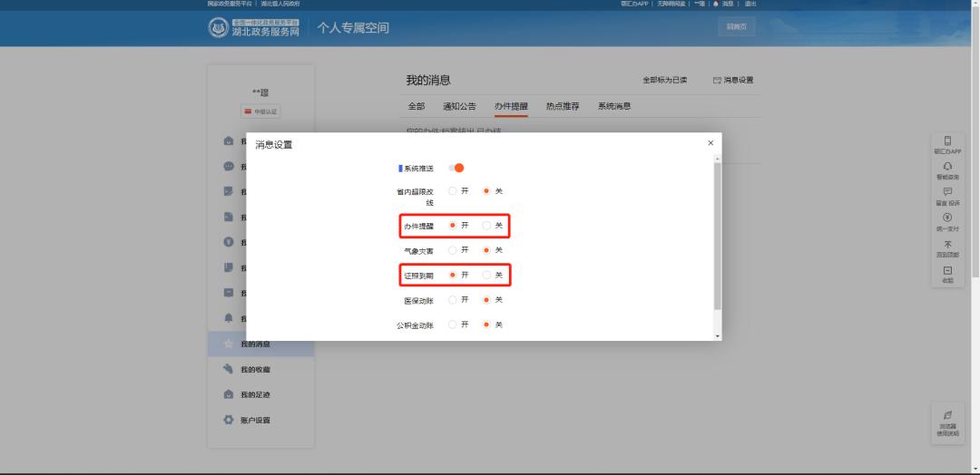Click 全部标为已读 link
The width and height of the screenshot is (980, 475).
tap(665, 80)
